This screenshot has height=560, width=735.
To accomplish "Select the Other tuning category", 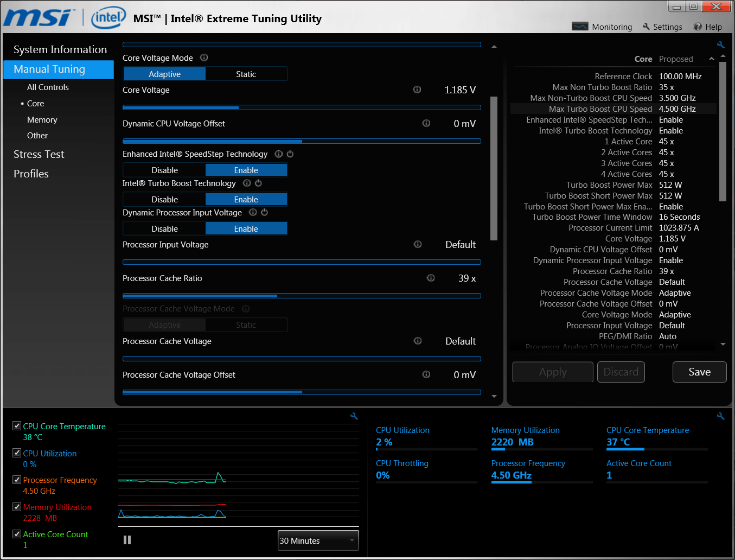I will tap(37, 135).
